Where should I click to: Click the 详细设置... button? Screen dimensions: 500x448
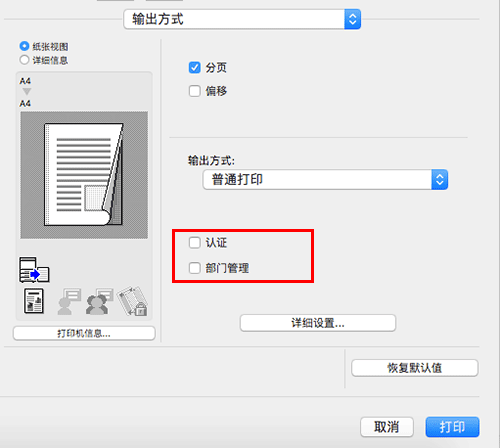click(318, 323)
